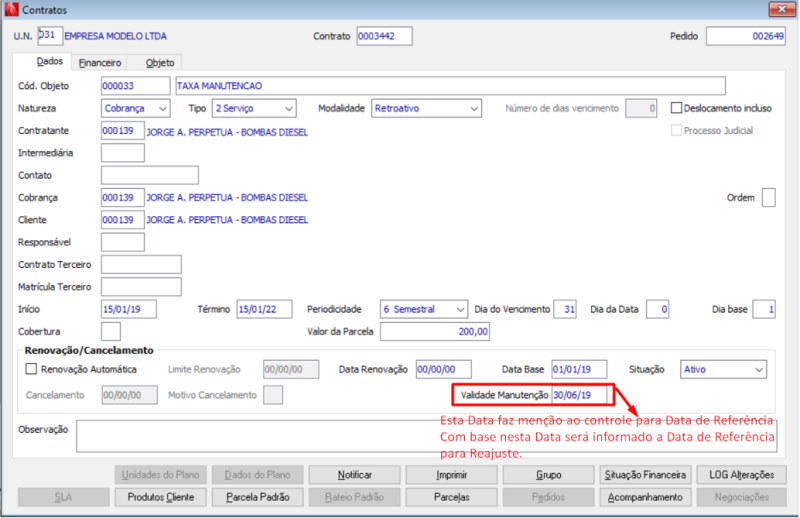Image resolution: width=800 pixels, height=518 pixels.
Task: Click the Unidades do Plano button
Action: [x=161, y=475]
